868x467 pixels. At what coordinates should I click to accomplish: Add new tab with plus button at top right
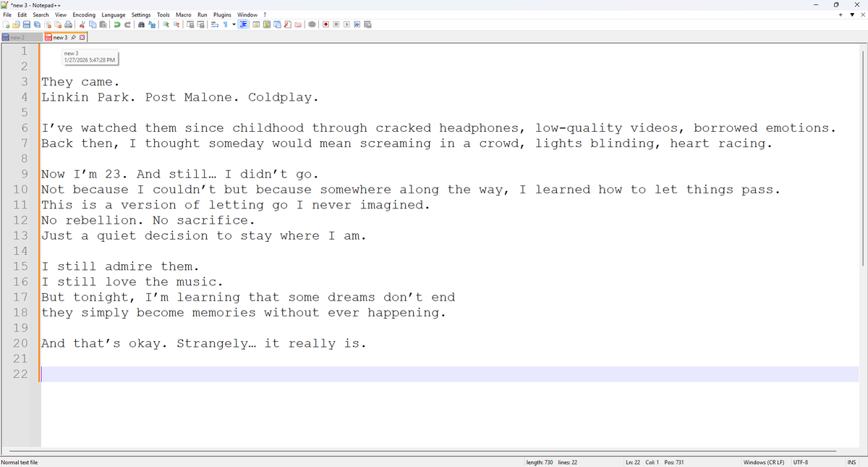[x=841, y=14]
